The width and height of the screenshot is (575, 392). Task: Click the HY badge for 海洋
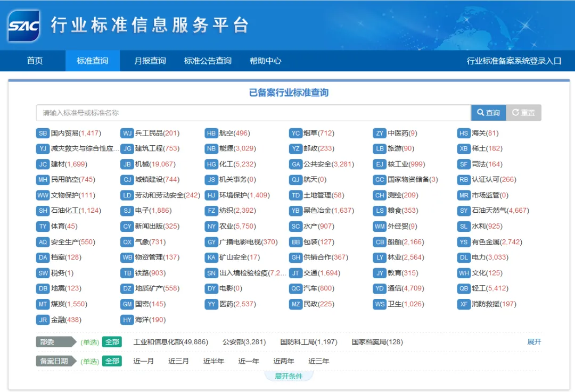click(x=127, y=320)
